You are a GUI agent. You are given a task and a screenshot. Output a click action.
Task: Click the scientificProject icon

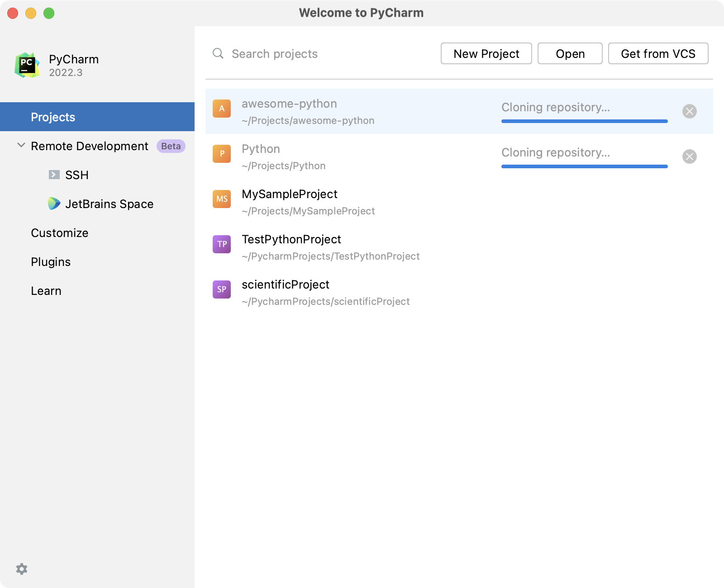[221, 289]
